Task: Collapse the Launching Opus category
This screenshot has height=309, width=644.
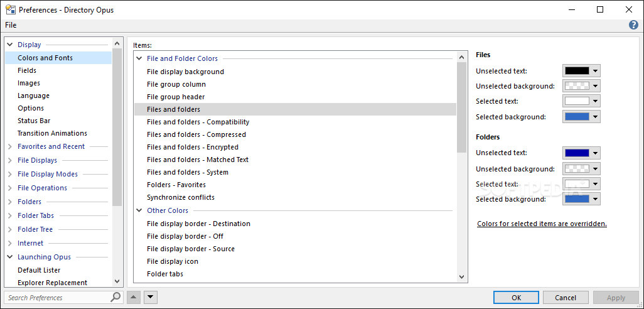Action: pyautogui.click(x=10, y=257)
